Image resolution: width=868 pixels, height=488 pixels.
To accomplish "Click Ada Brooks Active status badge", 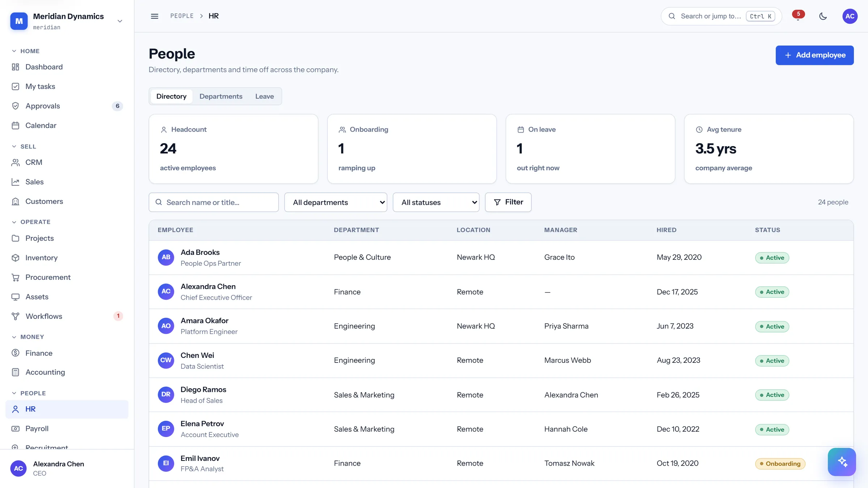I will pyautogui.click(x=772, y=258).
